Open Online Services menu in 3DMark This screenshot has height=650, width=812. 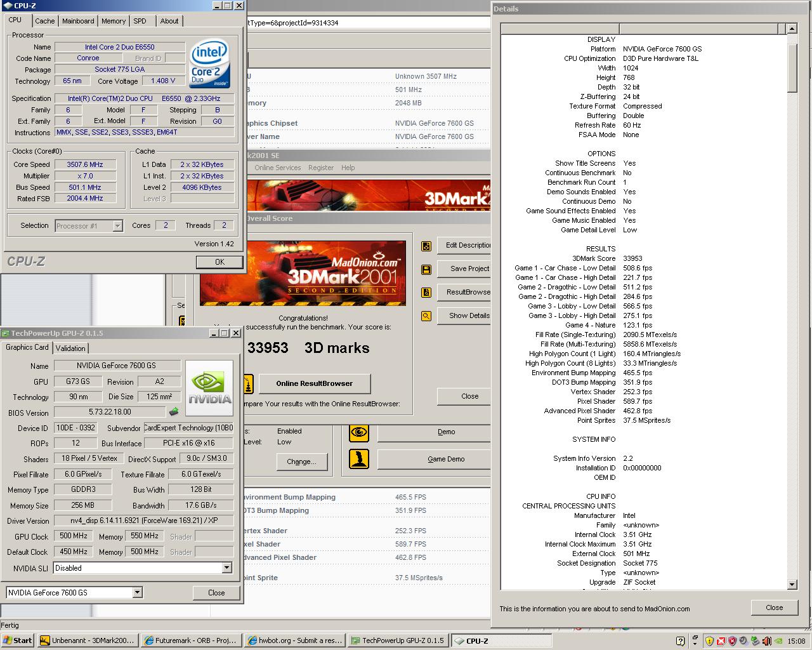pos(278,168)
